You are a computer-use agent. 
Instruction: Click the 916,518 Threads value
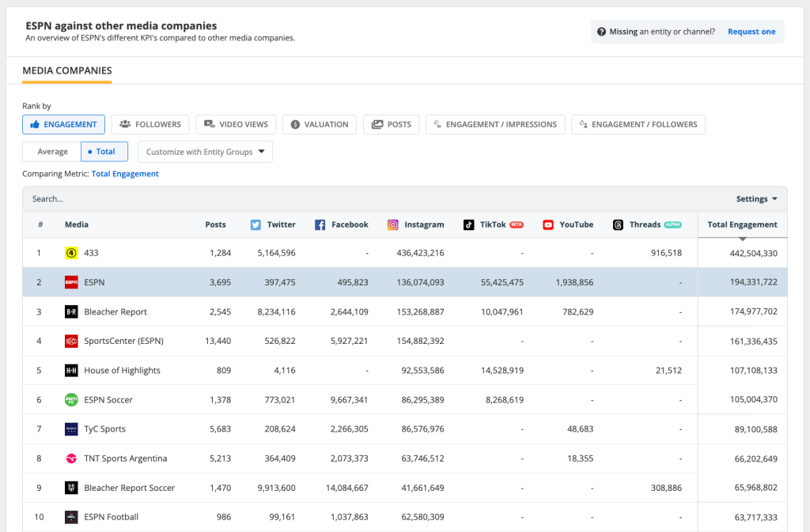[666, 253]
